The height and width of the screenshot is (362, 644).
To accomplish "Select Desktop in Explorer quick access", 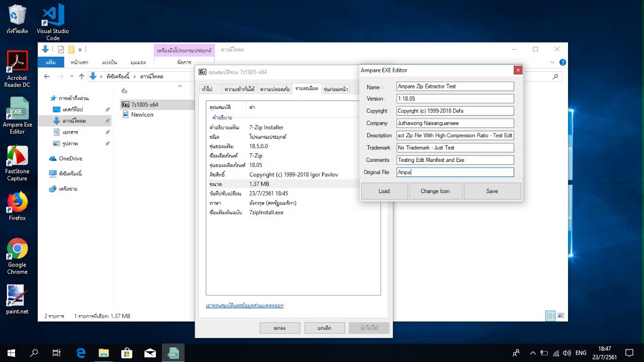I will click(x=73, y=110).
